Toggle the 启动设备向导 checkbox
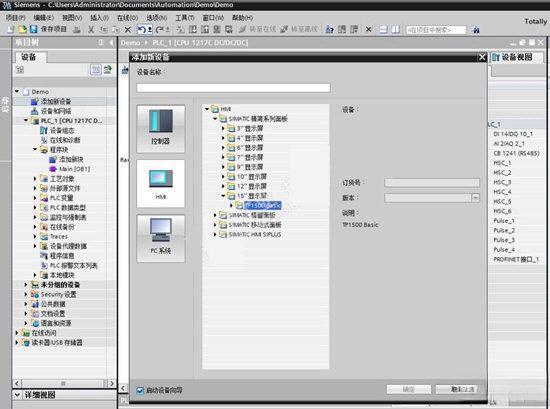 click(140, 390)
